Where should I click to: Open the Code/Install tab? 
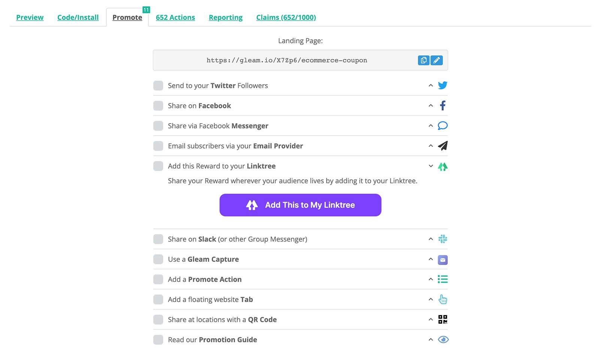[x=78, y=18]
